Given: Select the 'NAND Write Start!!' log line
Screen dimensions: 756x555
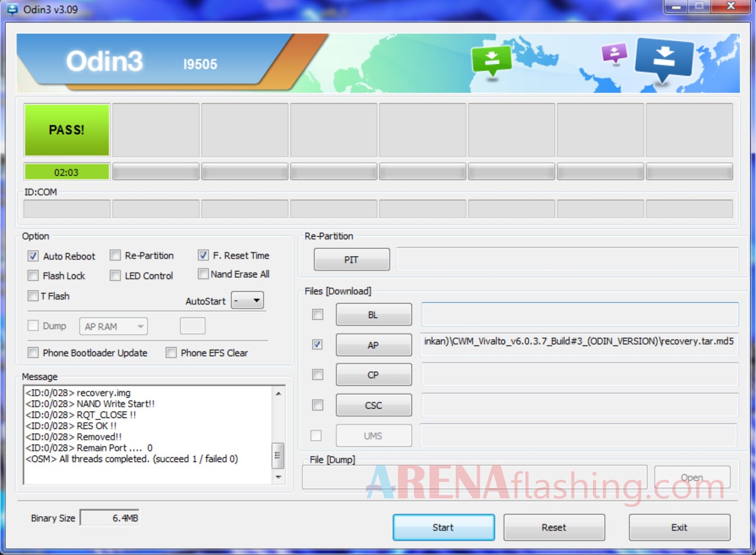Looking at the screenshot, I should tap(90, 404).
